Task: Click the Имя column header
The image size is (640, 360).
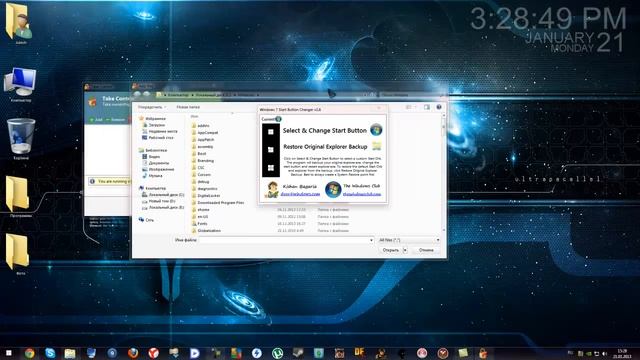Action: pyautogui.click(x=195, y=116)
